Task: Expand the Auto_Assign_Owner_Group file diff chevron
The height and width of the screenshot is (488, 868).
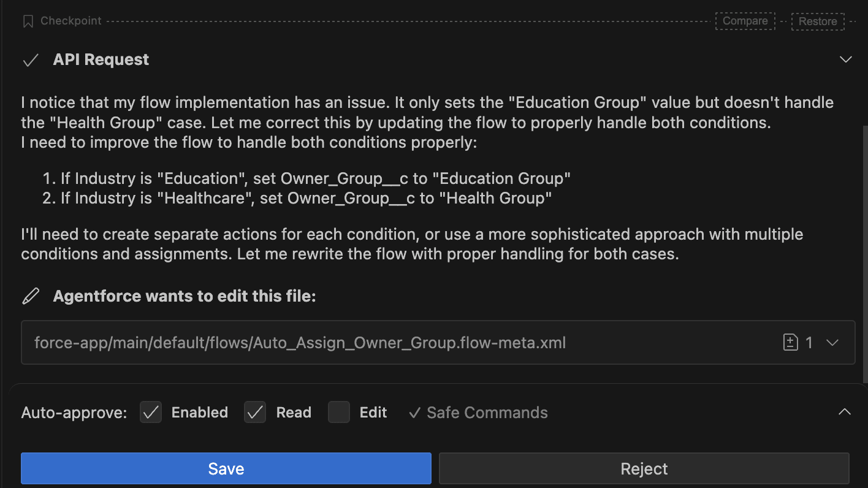Action: tap(832, 343)
